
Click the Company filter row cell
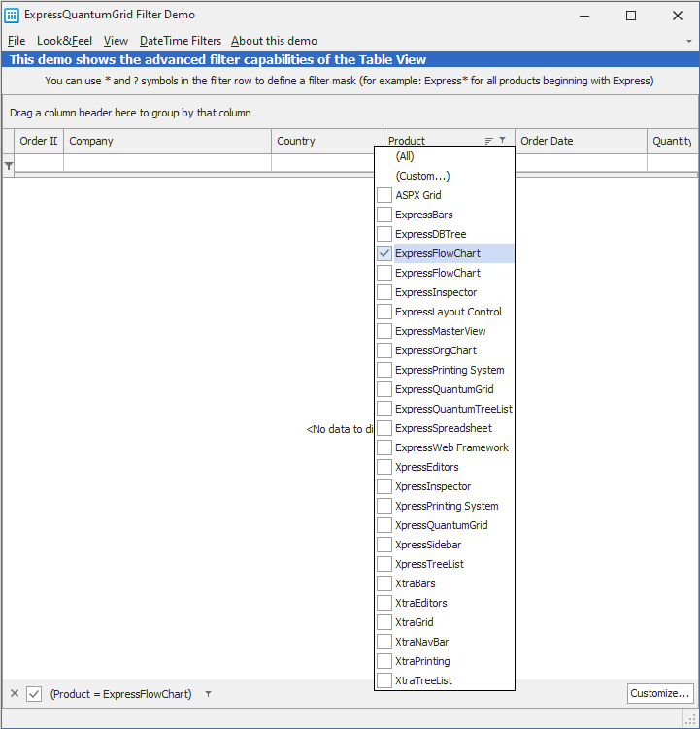pos(167,163)
